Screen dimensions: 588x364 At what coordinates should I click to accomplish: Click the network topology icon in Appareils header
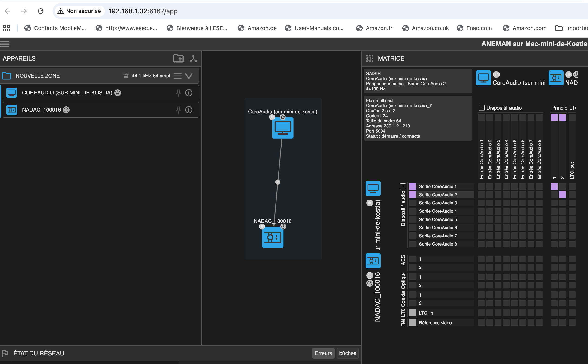[x=193, y=58]
